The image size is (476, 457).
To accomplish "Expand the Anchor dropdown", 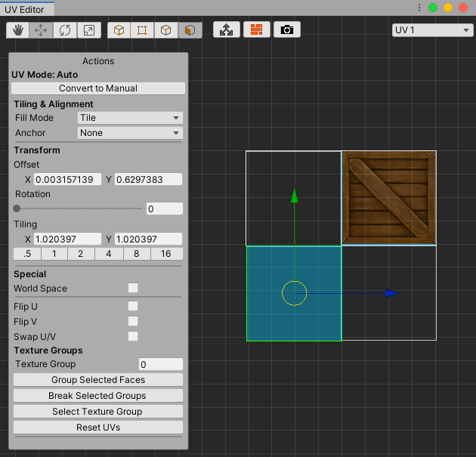I will (x=130, y=133).
